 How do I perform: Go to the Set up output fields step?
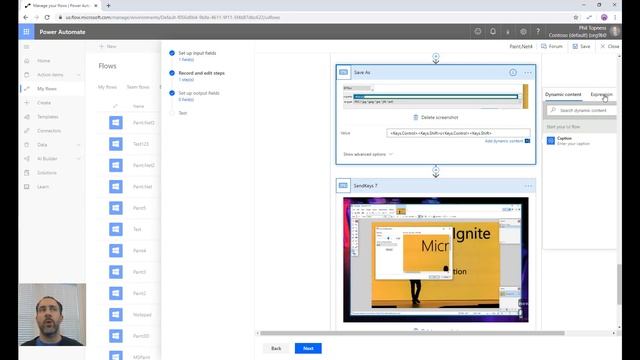click(x=199, y=93)
